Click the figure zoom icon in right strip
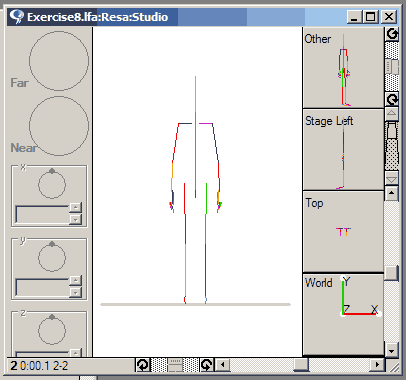Screen dimensions: 406x380 392,146
